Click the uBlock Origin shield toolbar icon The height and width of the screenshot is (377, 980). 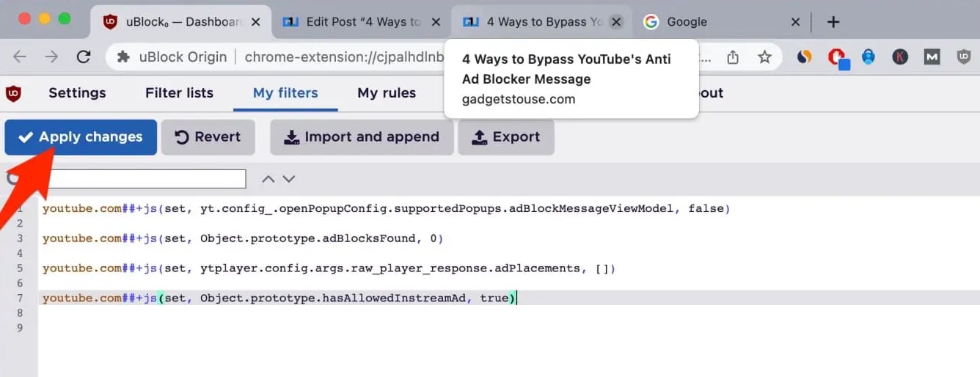964,56
